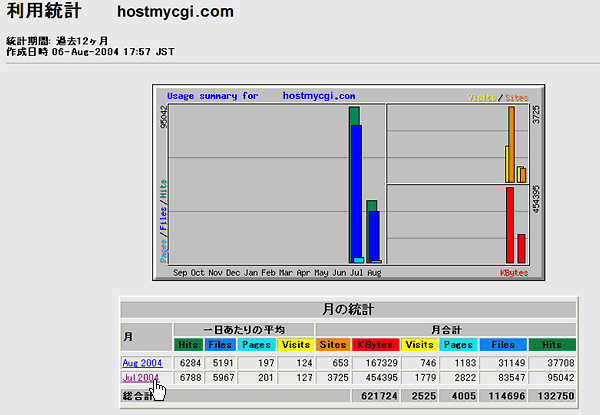Click the blue Files header under monthly totals
The image size is (600, 415).
(x=503, y=345)
